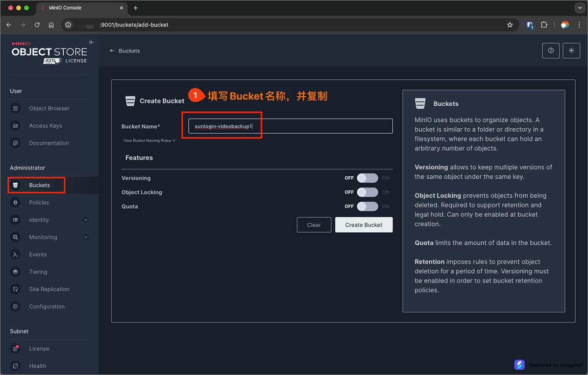Open the Policies shield icon
This screenshot has width=588, height=375.
tap(16, 203)
